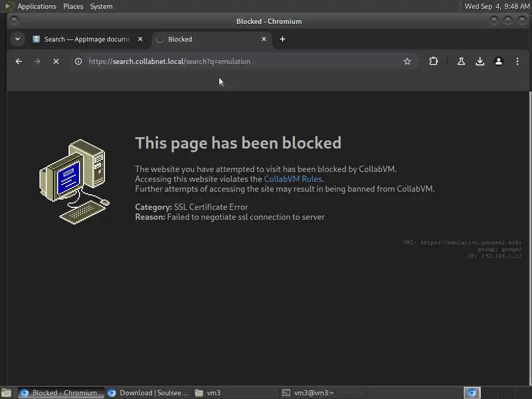The width and height of the screenshot is (532, 399).
Task: Open Chromium three-dot menu
Action: coord(517,61)
